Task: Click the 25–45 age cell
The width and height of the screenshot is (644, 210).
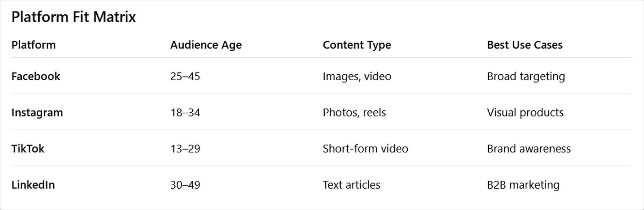Action: click(185, 76)
